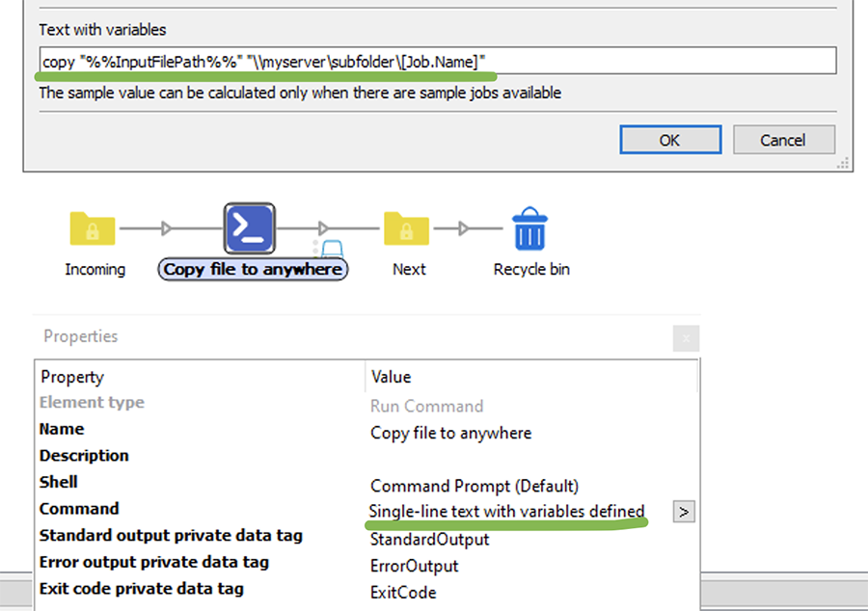
Task: Select the Incoming folder icon
Action: [x=93, y=229]
